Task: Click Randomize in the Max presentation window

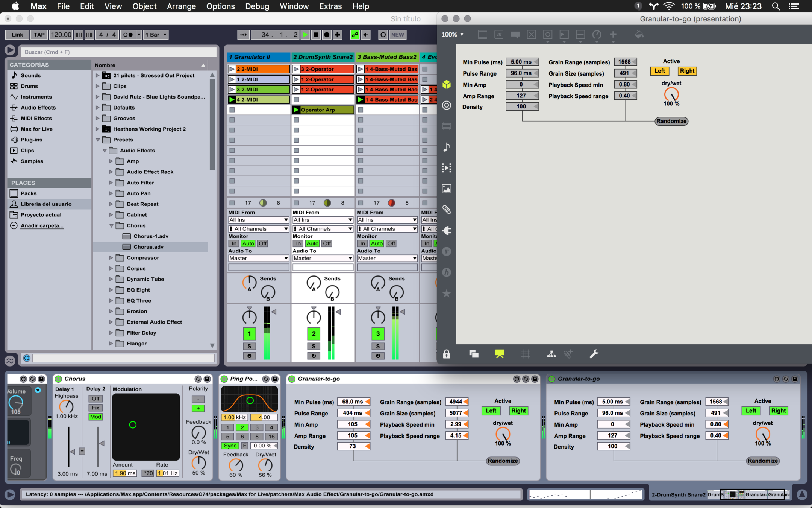Action: 671,121
